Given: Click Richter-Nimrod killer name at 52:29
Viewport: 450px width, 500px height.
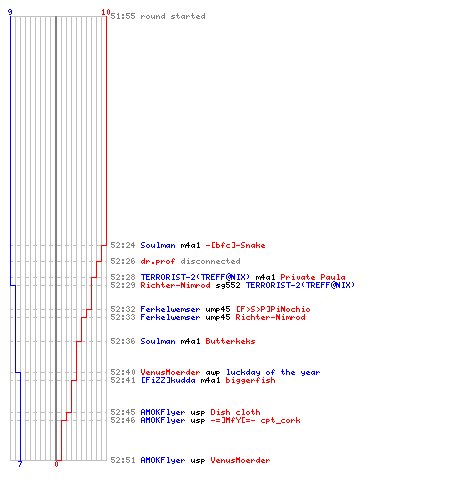Looking at the screenshot, I should [175, 285].
